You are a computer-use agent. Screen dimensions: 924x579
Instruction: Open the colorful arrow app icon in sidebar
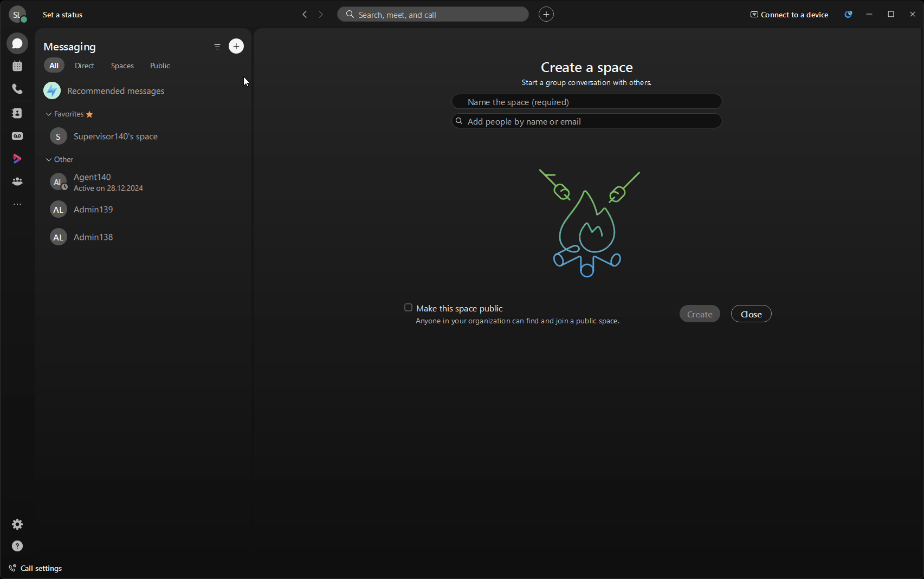[x=17, y=159]
